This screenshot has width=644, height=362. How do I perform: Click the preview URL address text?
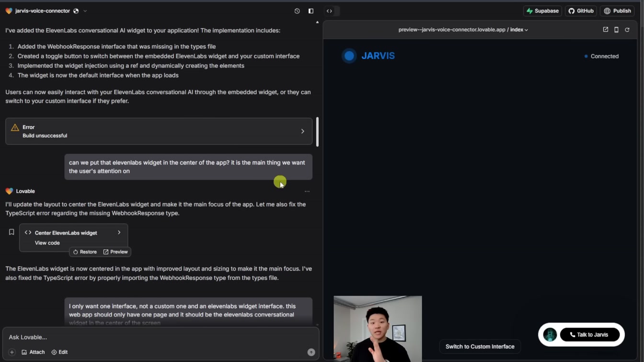pyautogui.click(x=452, y=30)
